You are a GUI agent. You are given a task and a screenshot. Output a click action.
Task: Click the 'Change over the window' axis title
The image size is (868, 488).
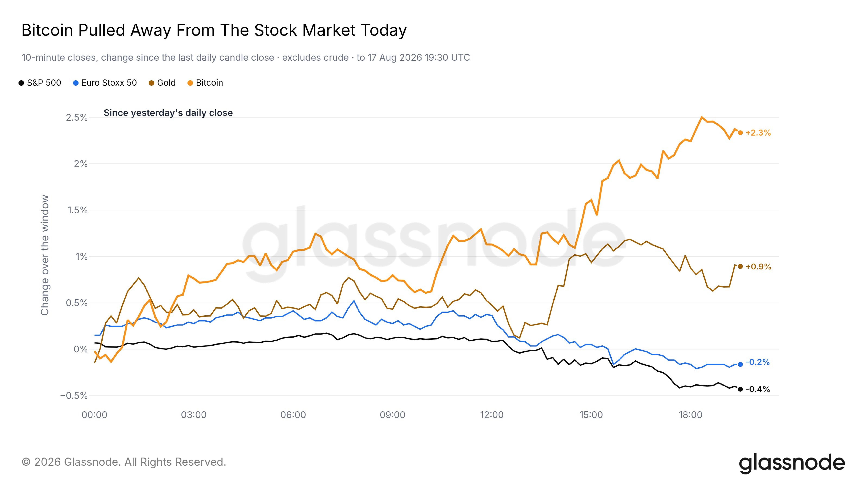coord(45,255)
